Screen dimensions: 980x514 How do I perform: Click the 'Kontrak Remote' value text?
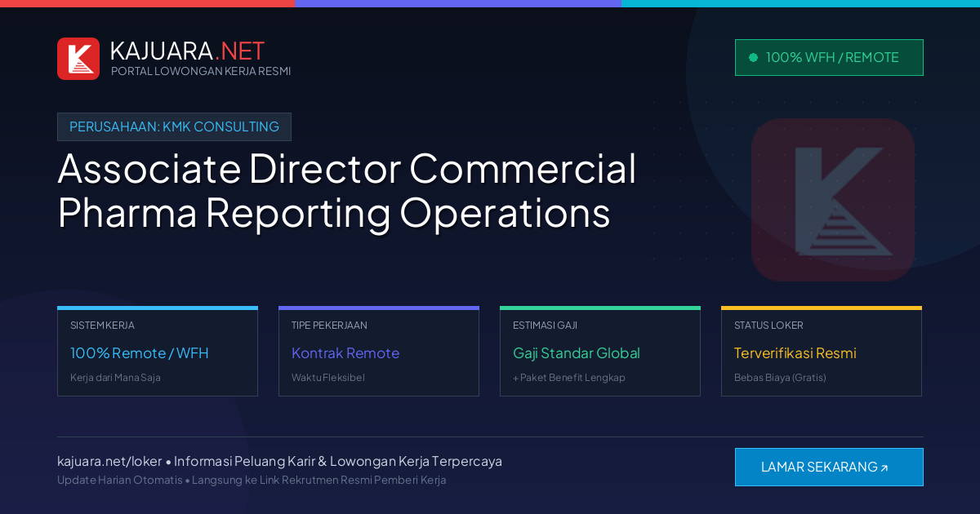click(345, 353)
